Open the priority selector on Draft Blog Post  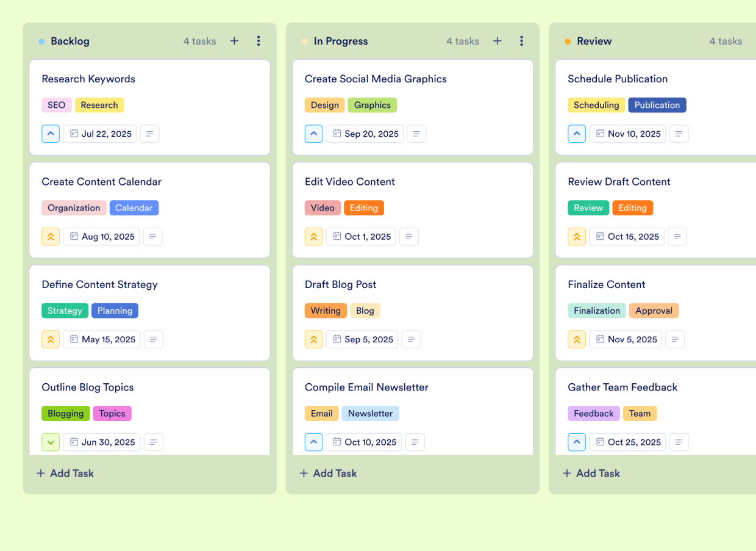[313, 339]
